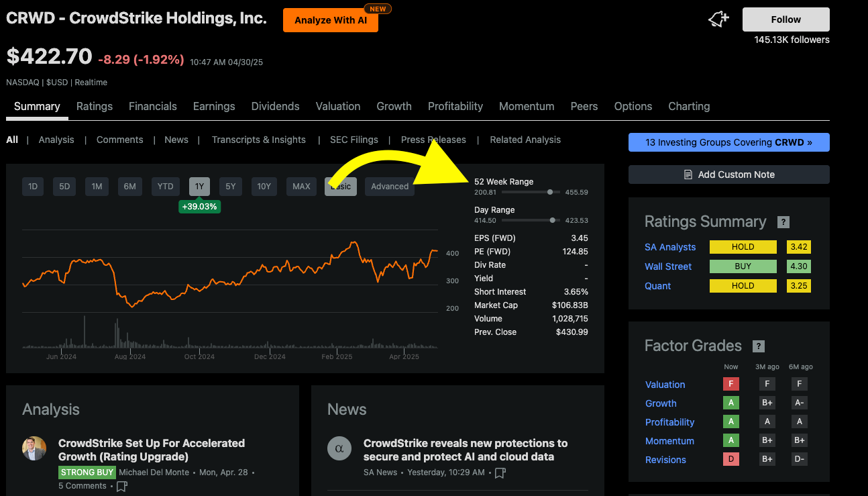The image size is (868, 496).
Task: Open the Charting tab
Action: coord(689,106)
